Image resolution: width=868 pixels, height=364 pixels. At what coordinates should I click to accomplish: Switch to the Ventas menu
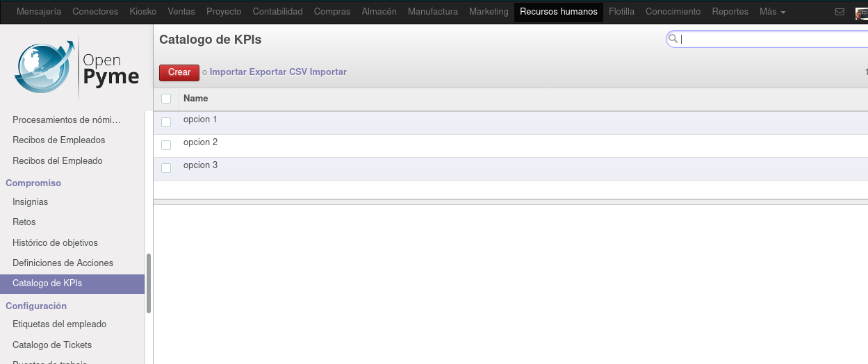[x=181, y=12]
